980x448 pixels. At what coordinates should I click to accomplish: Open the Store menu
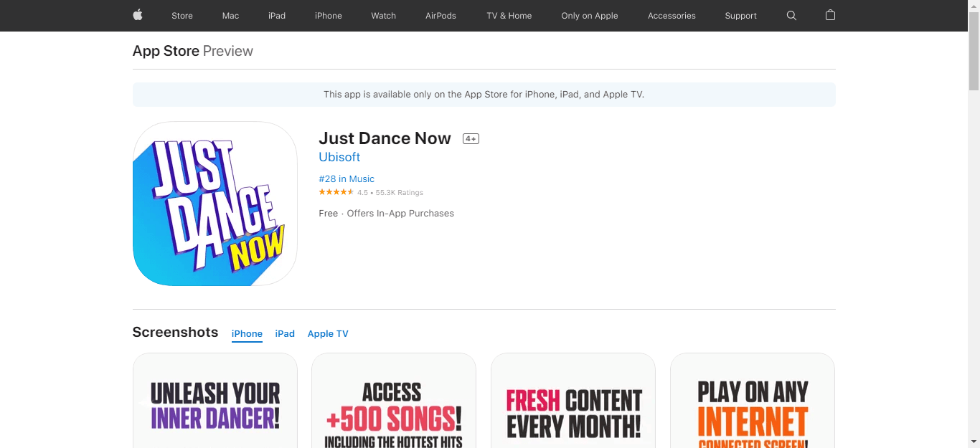(182, 16)
